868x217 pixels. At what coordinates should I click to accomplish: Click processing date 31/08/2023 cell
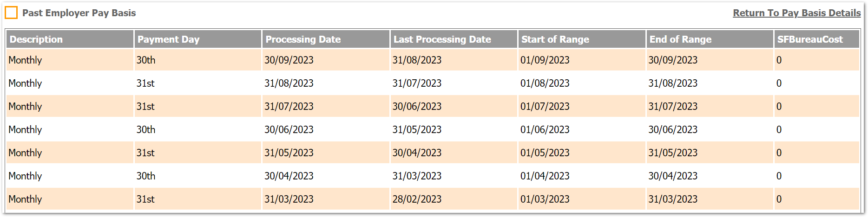tap(289, 83)
